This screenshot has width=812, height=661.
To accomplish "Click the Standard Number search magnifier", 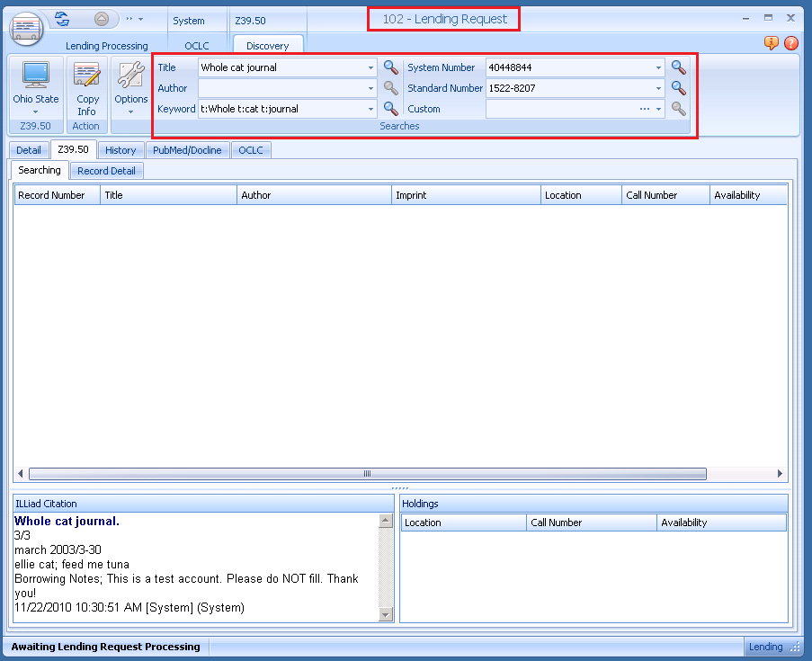I will (x=678, y=88).
